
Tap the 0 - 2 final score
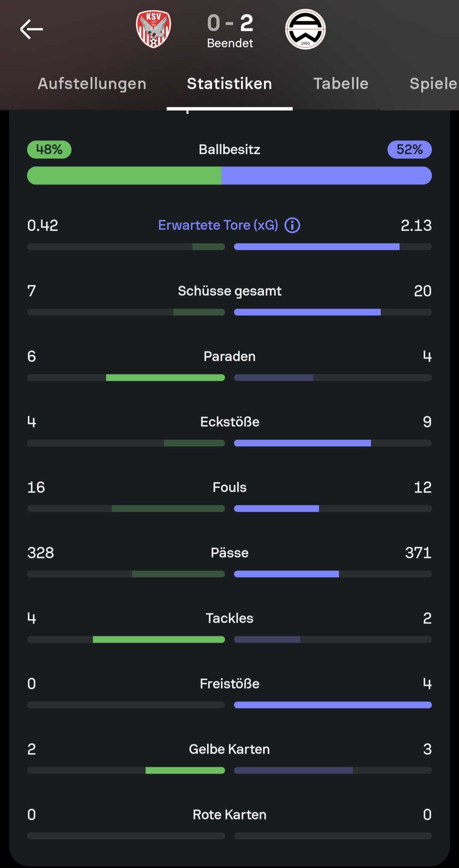[x=230, y=23]
